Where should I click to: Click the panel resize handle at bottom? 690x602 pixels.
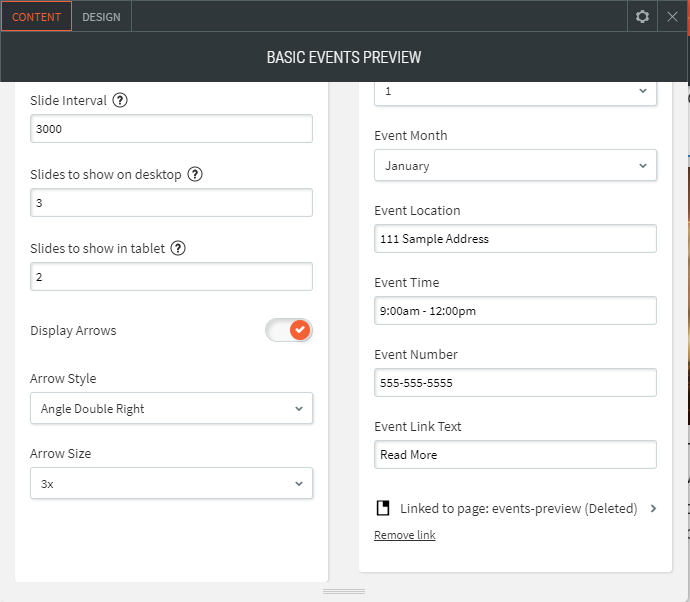click(344, 592)
